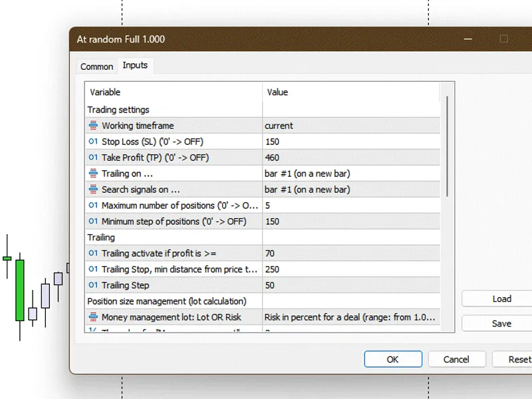Open the Working timeframe value 'current'

(351, 126)
